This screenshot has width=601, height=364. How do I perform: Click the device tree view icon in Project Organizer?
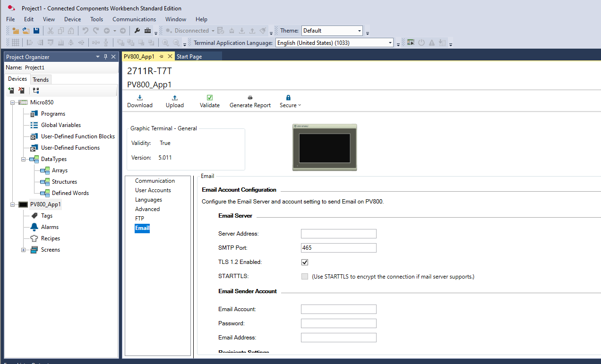point(36,90)
